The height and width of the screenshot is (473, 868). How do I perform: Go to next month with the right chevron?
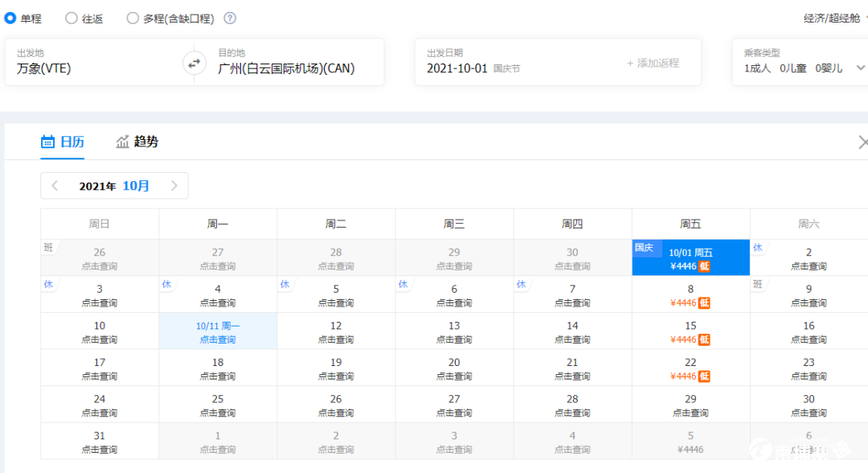pos(174,186)
